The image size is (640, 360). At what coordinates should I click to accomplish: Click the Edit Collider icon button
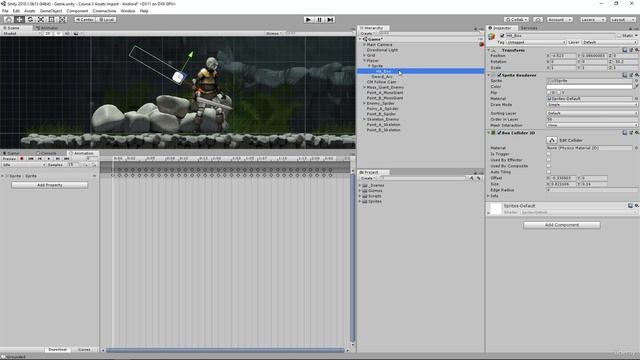click(552, 140)
